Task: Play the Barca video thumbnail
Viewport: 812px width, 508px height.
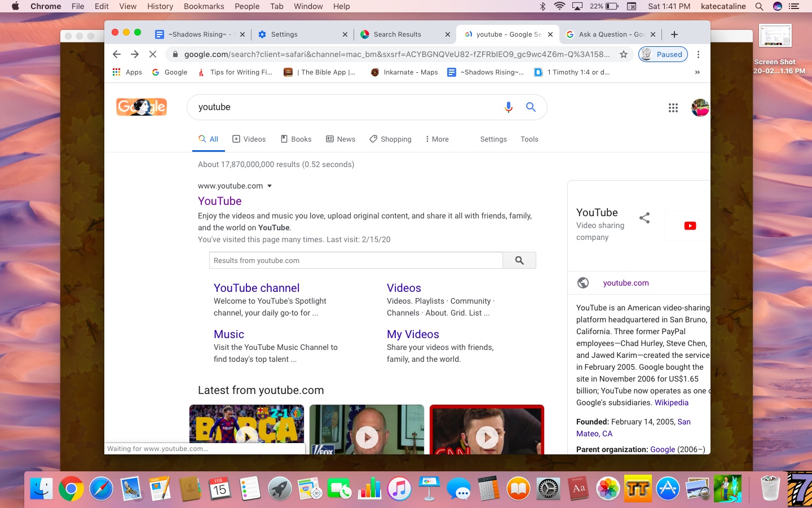Action: pos(246,429)
